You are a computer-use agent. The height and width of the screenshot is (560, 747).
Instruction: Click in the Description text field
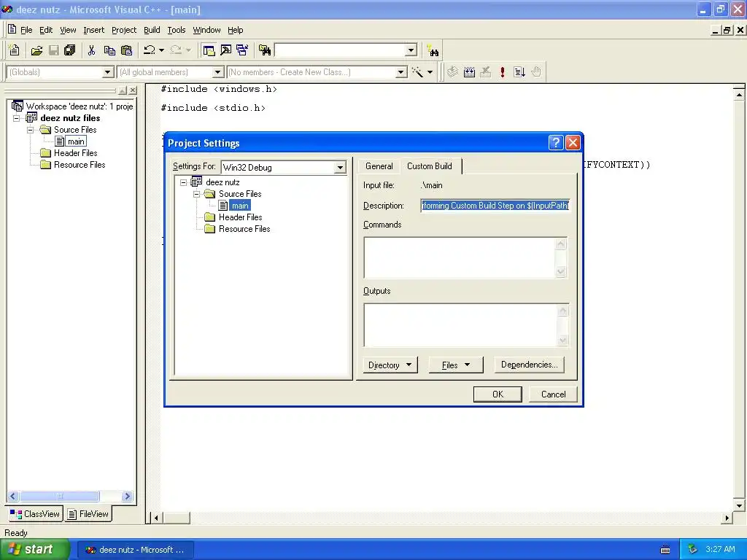pos(495,205)
